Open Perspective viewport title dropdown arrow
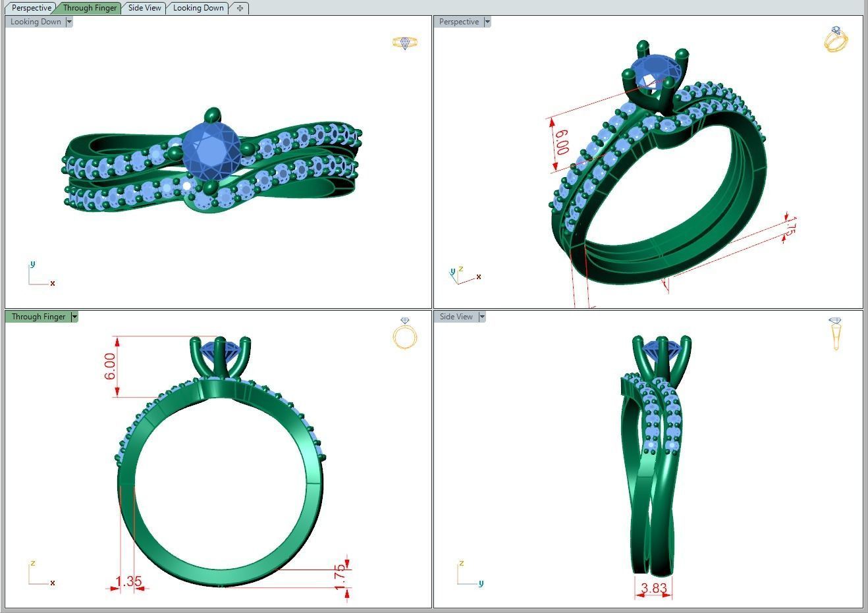The width and height of the screenshot is (868, 613). pos(487,22)
